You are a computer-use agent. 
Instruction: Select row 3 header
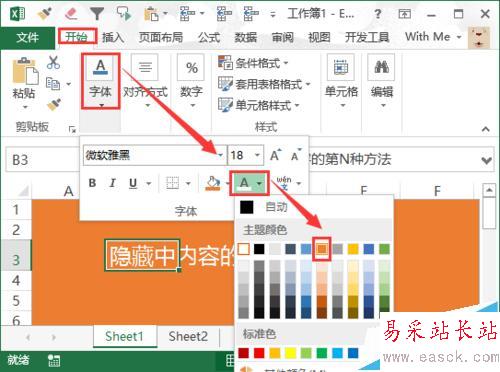point(16,255)
